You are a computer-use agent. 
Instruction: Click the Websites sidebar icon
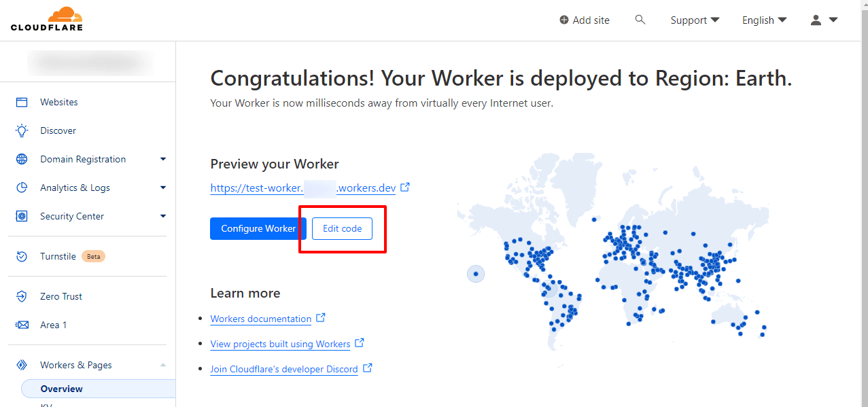[x=22, y=102]
